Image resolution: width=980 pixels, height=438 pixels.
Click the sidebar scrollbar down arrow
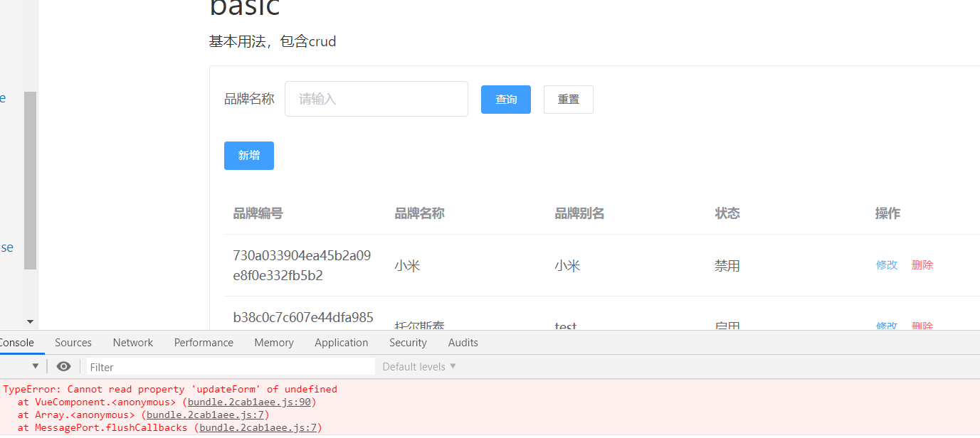click(30, 320)
